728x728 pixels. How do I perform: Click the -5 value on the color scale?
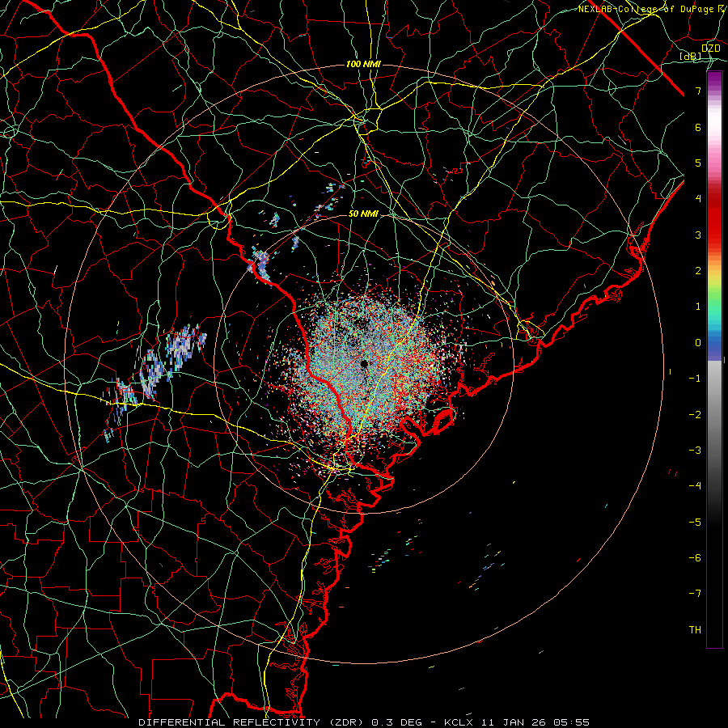695,523
